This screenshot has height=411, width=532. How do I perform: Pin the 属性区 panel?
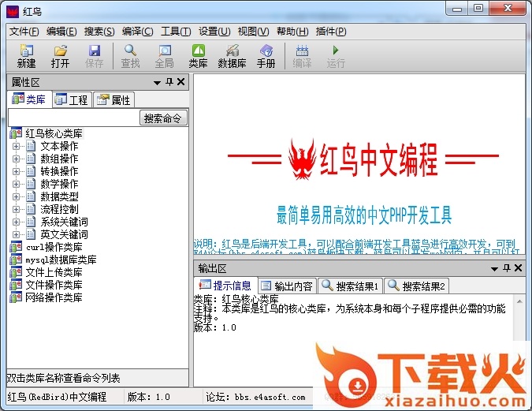169,82
